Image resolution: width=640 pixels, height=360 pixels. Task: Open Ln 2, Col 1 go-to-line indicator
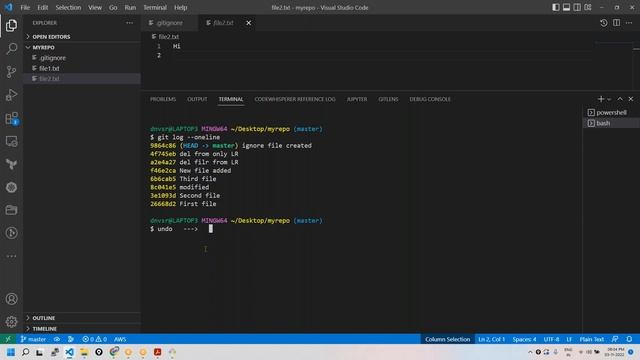tap(491, 339)
